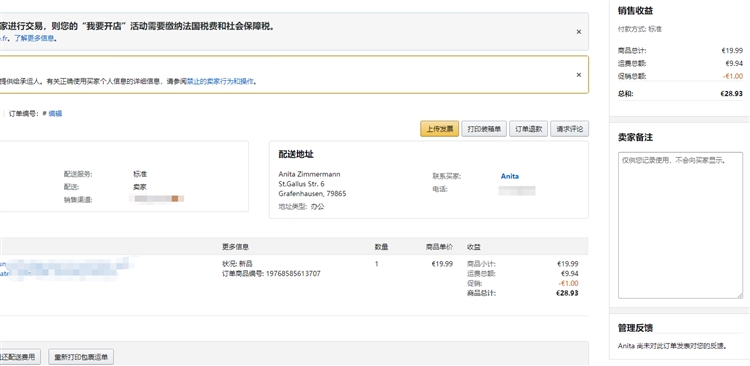Click the -€1.00 value in 销售收益 panel

733,76
